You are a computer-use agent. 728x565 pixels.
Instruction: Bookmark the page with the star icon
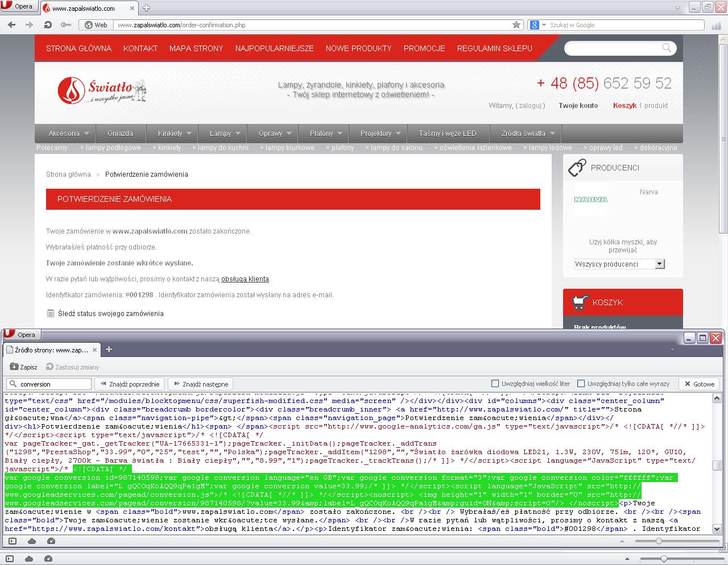point(516,25)
